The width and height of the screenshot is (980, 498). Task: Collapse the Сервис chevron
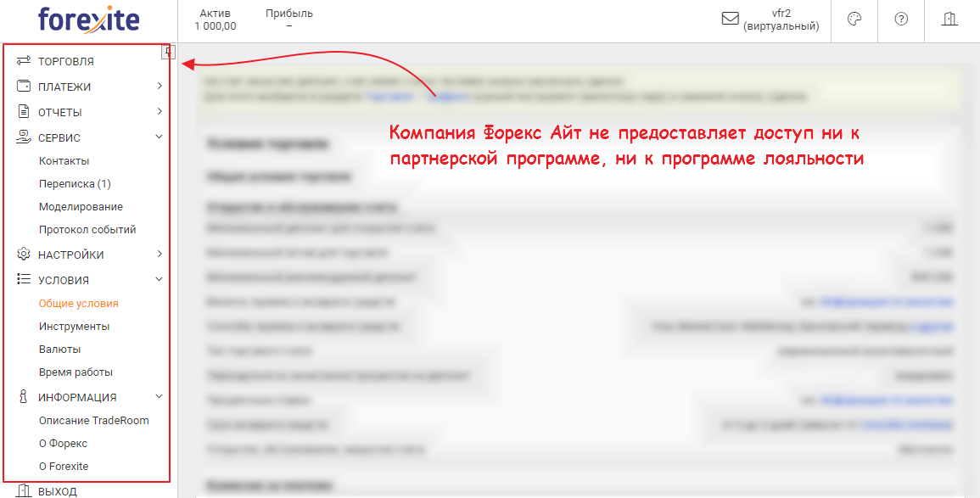pos(160,137)
